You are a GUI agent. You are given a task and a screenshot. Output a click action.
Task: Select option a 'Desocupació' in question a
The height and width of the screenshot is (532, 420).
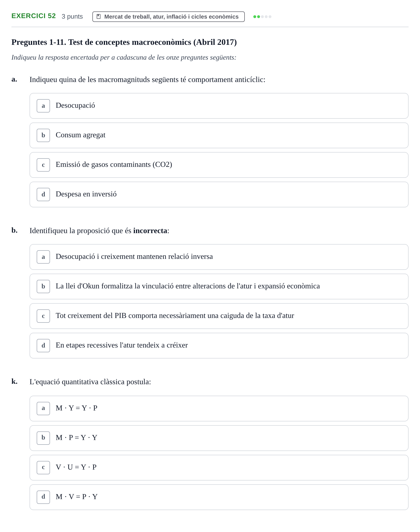(219, 106)
